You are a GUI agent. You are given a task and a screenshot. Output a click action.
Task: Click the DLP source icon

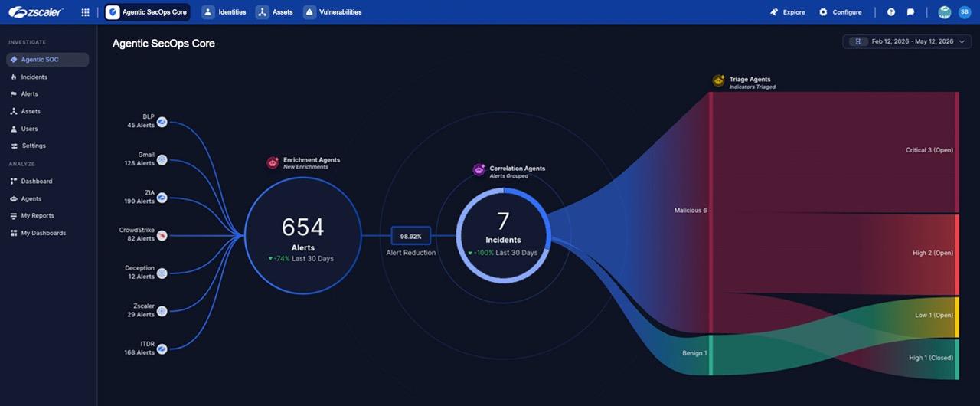coord(162,121)
